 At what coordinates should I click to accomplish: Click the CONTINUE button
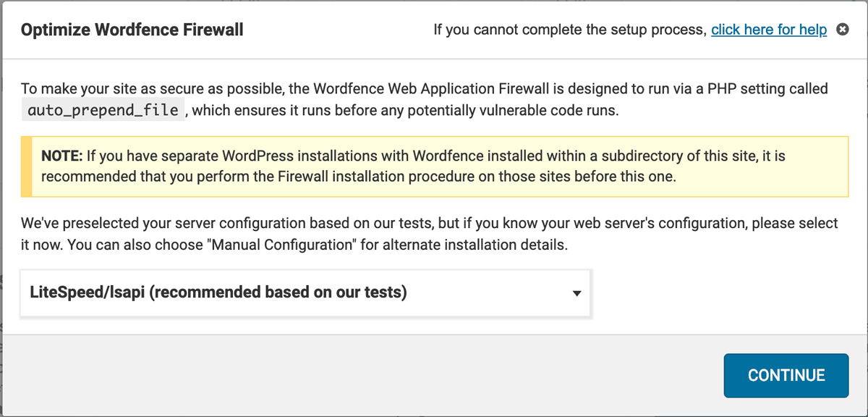pos(786,375)
